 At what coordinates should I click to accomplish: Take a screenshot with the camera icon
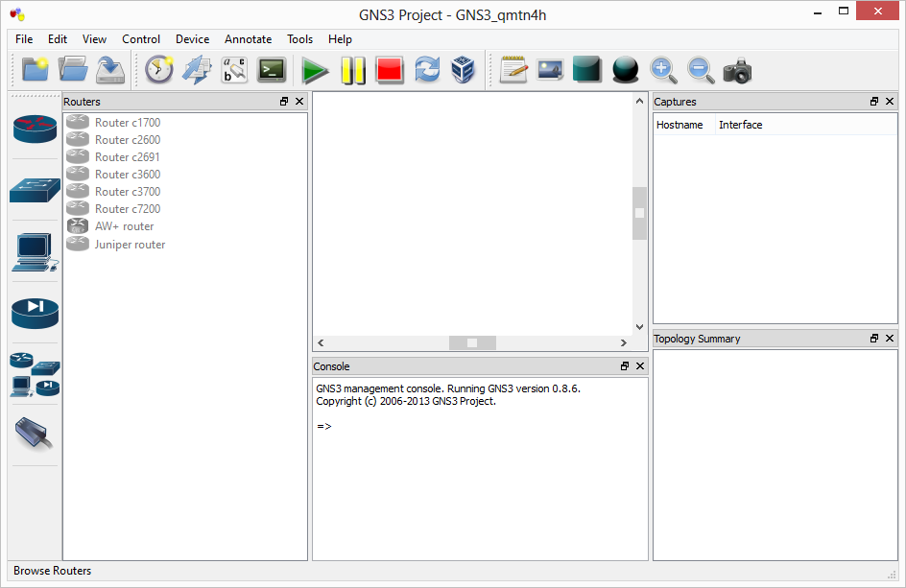tap(737, 70)
